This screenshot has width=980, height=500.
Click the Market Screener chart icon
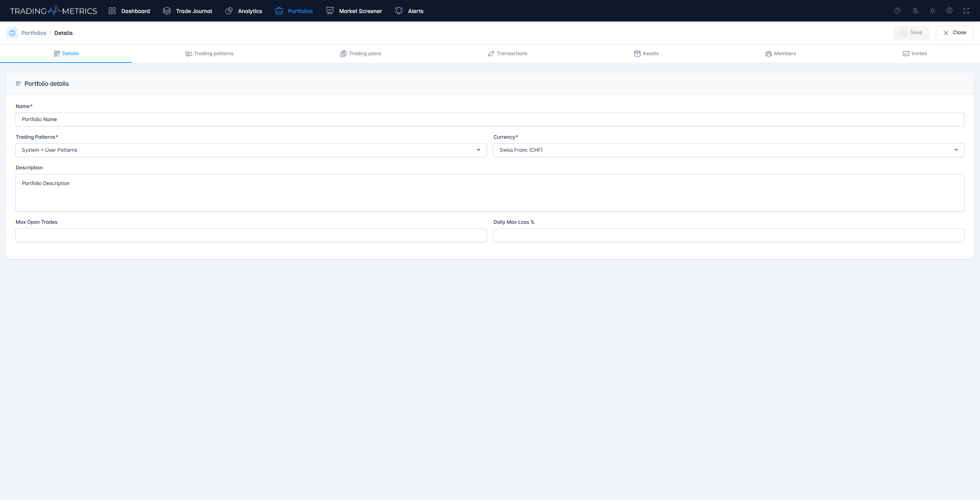[330, 11]
